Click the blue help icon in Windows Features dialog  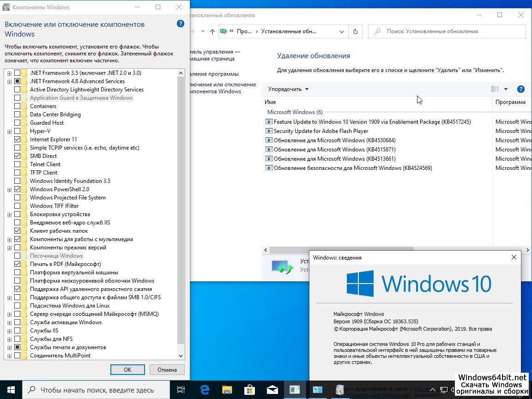181,24
